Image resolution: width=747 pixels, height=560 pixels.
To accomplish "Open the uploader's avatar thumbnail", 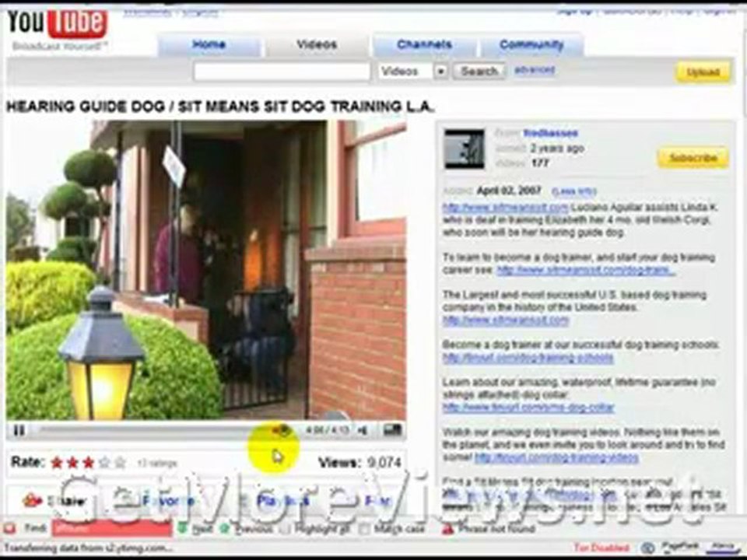I will (464, 149).
